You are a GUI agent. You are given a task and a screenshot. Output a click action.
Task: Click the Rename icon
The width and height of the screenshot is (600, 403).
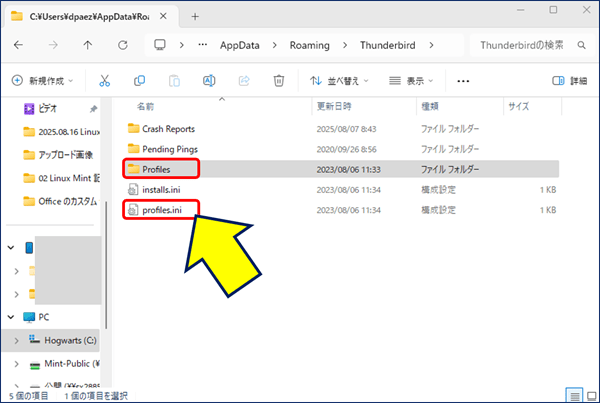pyautogui.click(x=209, y=81)
